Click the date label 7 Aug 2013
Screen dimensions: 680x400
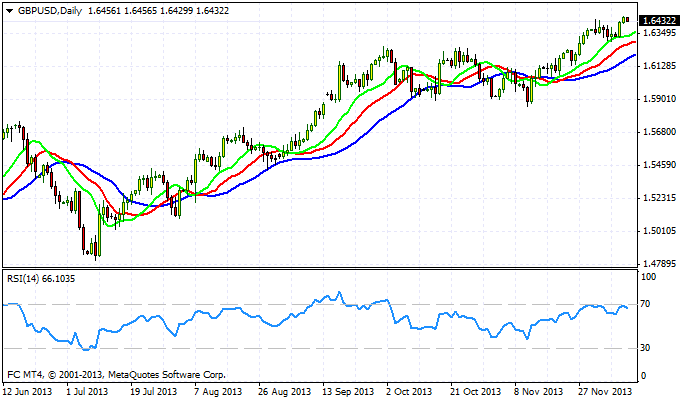click(x=218, y=391)
